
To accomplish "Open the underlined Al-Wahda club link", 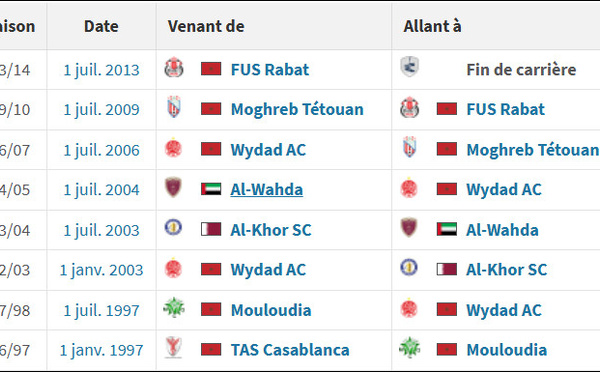I will pyautogui.click(x=267, y=189).
